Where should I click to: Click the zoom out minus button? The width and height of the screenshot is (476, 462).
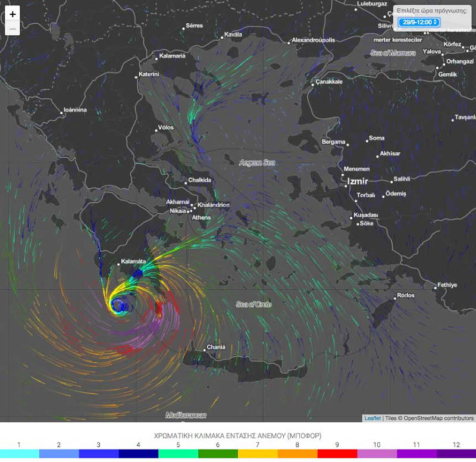click(12, 29)
